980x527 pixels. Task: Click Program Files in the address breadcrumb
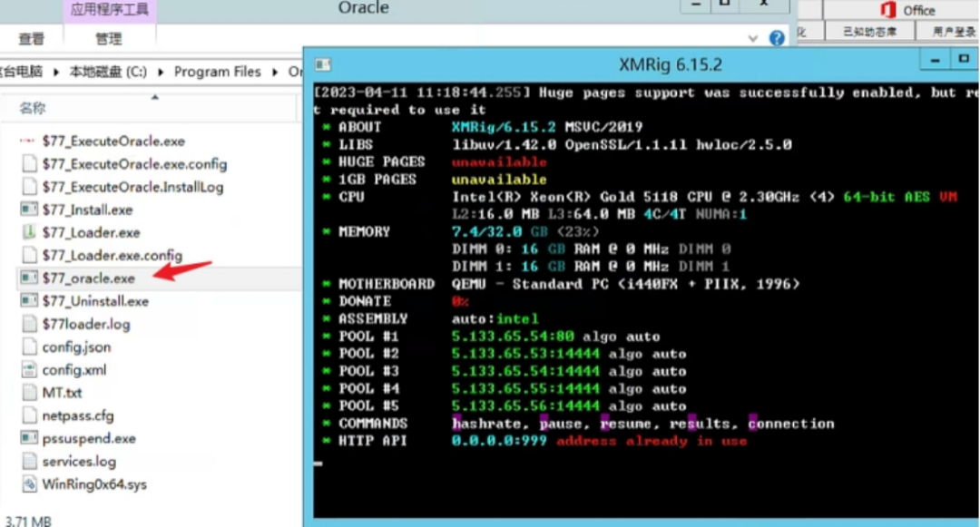point(217,72)
